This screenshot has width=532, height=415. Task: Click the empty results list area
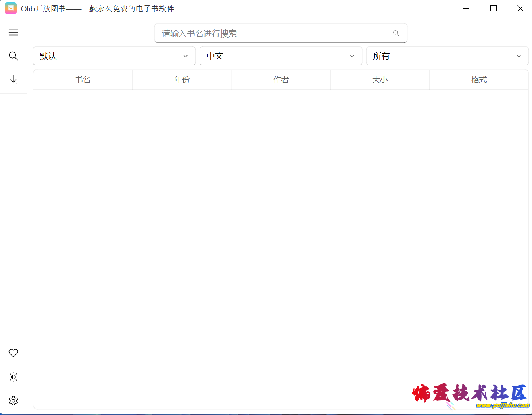pos(281,238)
